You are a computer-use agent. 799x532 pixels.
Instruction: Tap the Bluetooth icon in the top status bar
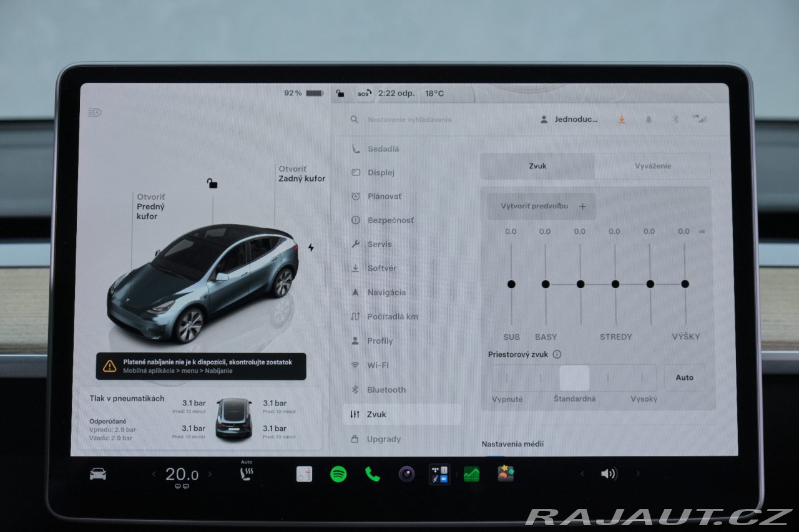coord(675,119)
